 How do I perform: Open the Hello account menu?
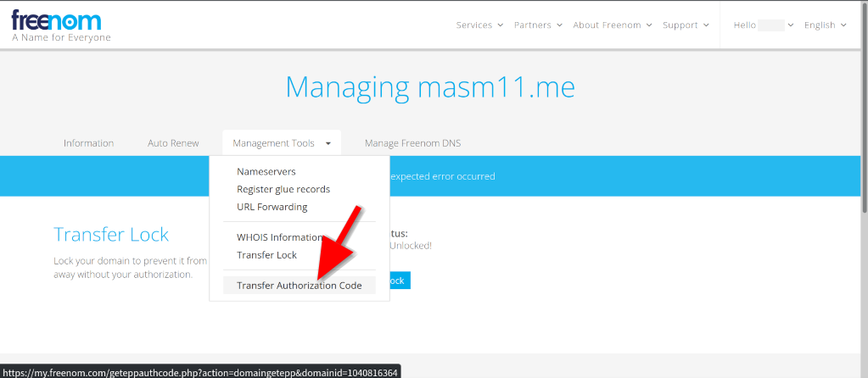pyautogui.click(x=764, y=25)
